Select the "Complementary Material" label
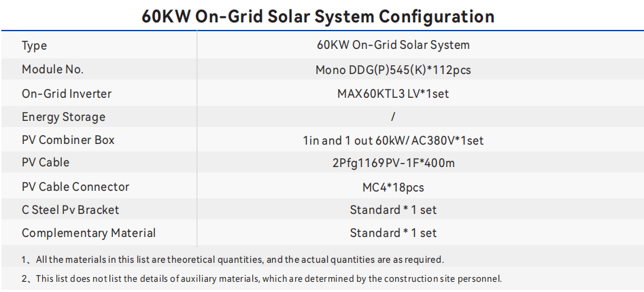Screen dimensions: 644x292 coord(88,233)
